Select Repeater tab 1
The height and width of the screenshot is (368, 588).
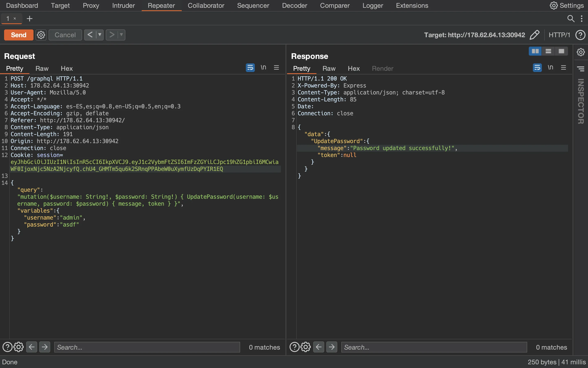point(8,18)
